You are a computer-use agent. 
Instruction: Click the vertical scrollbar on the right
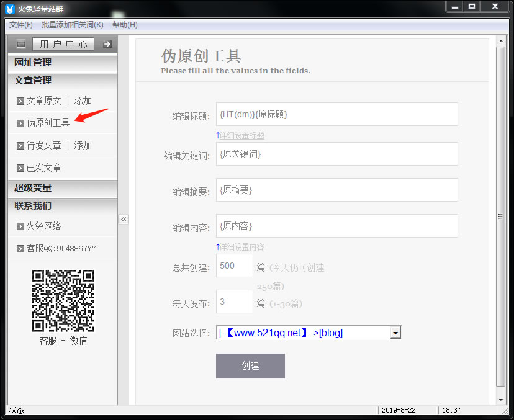coord(500,217)
